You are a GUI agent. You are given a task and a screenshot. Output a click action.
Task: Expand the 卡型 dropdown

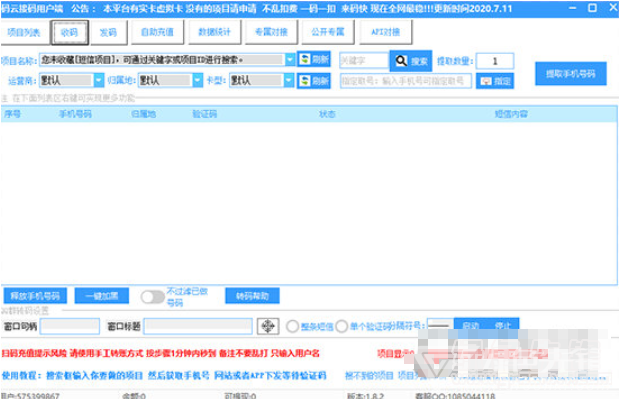point(289,80)
